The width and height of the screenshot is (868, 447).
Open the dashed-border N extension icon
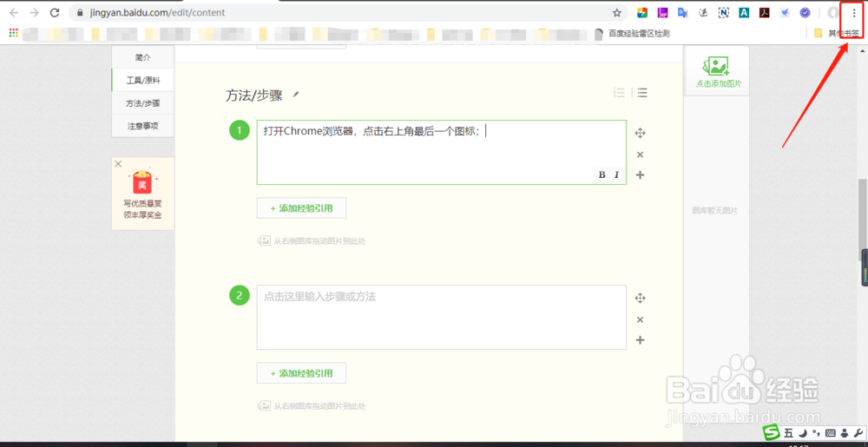point(724,12)
